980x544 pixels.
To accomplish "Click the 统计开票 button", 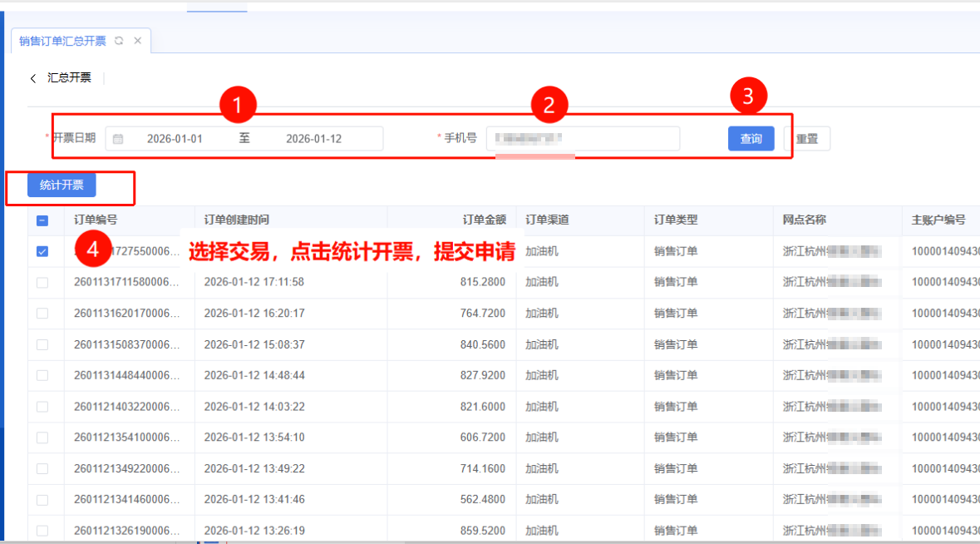I will click(x=62, y=185).
